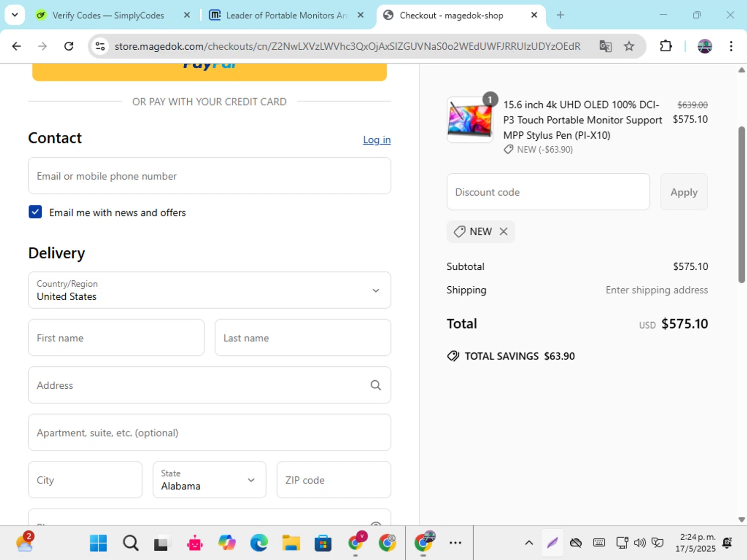Viewport: 747px width, 560px height.
Task: Launch Microsoft Edge from taskbar
Action: (259, 543)
